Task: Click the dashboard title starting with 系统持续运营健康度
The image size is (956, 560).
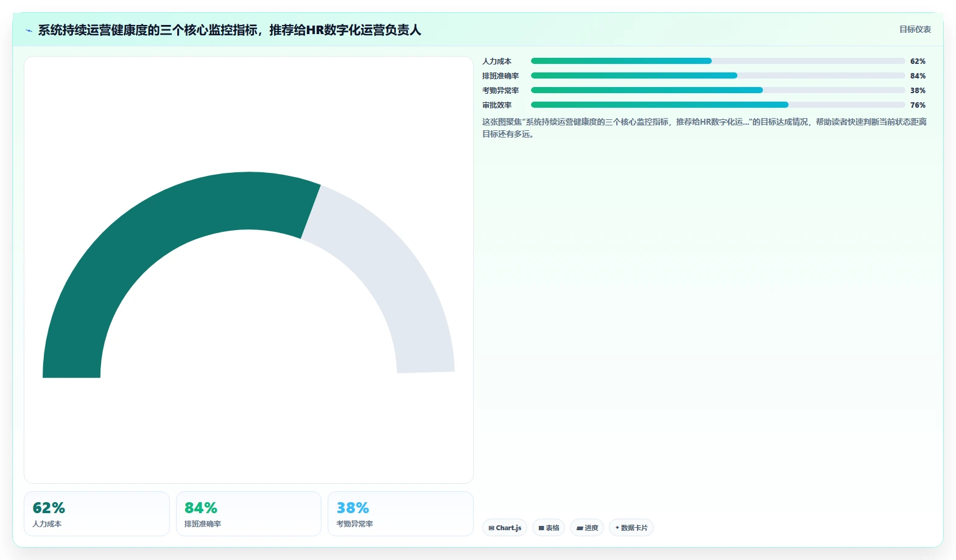Action: click(x=230, y=30)
